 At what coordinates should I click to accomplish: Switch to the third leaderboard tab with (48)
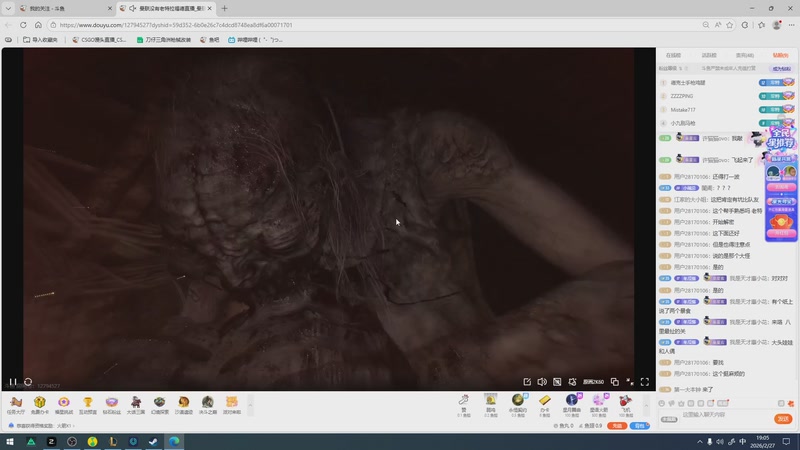pyautogui.click(x=745, y=55)
